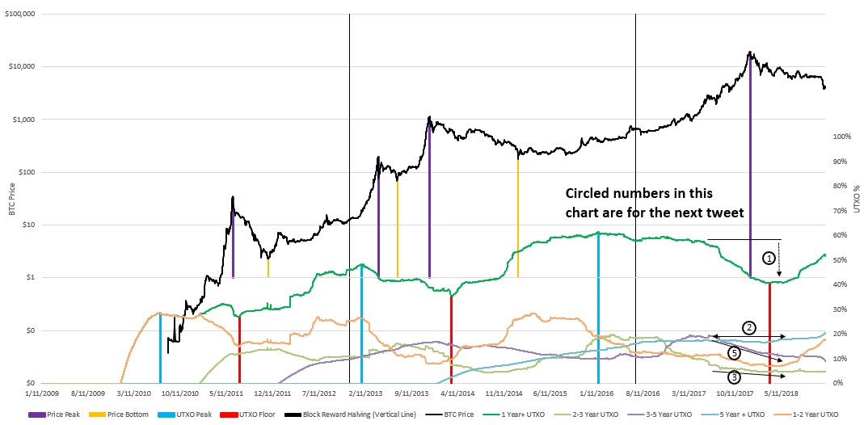Click the 1-2 Year UTXO legend entry
Screen dimensions: 868x425
(809, 414)
